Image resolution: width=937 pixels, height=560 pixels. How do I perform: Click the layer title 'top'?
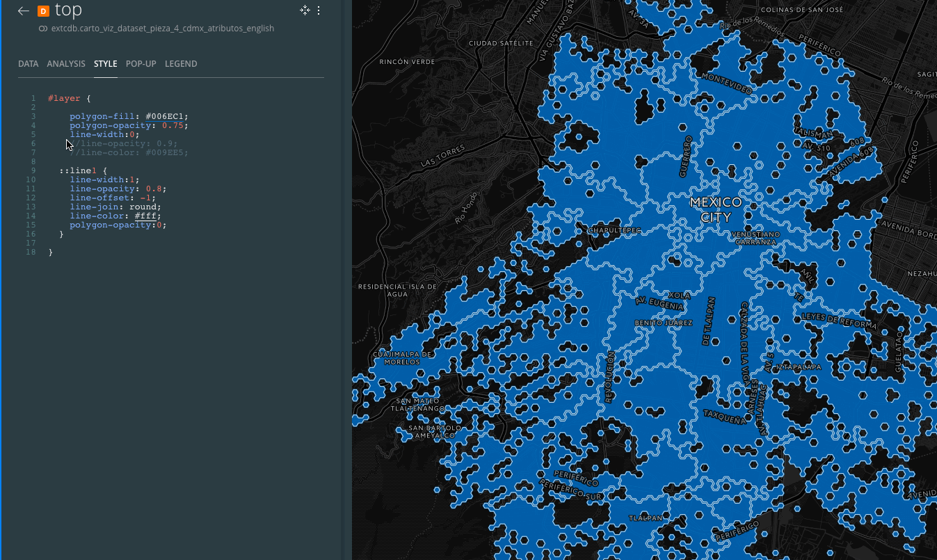pyautogui.click(x=68, y=10)
